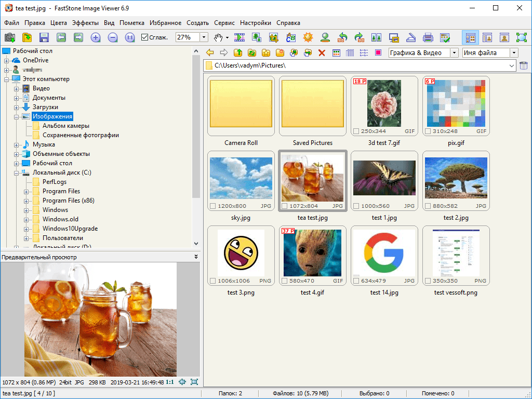Tick the checkbox on test 1.jpg thumbnail
The height and width of the screenshot is (399, 532).
356,206
